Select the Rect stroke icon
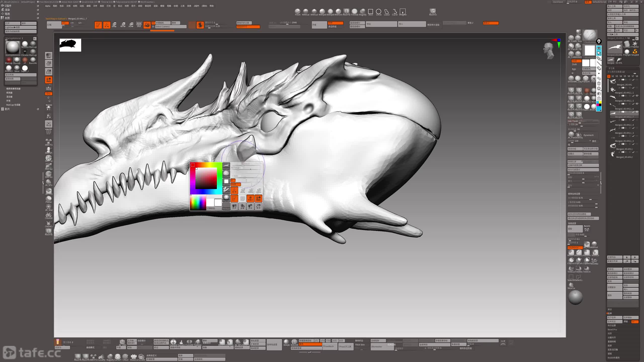 click(x=370, y=12)
